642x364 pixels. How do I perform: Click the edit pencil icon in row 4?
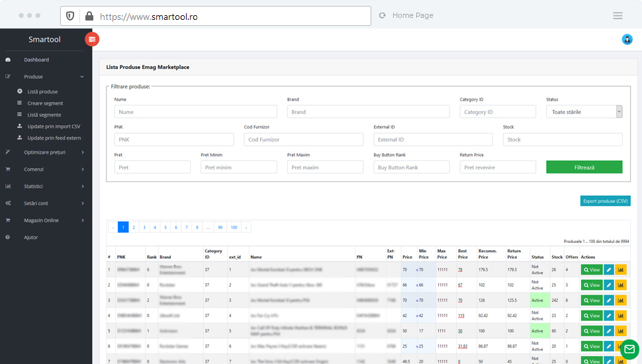click(609, 316)
